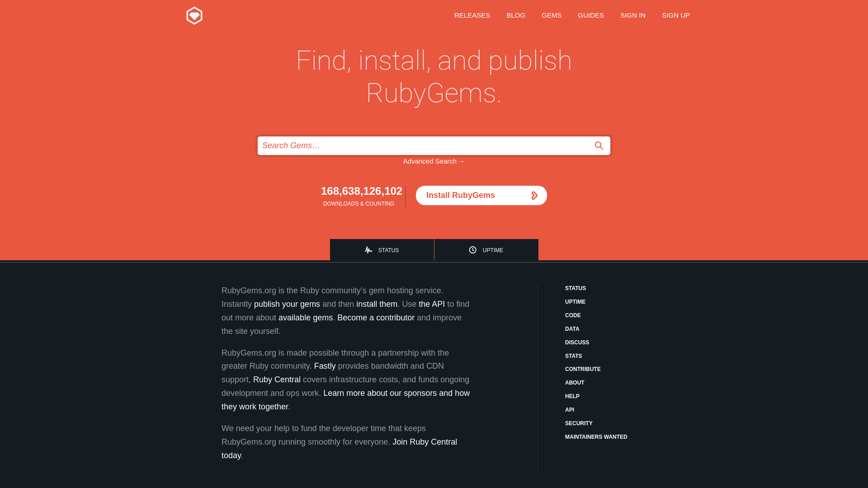Click SIGN UP navigation item
The width and height of the screenshot is (868, 488).
(x=675, y=15)
